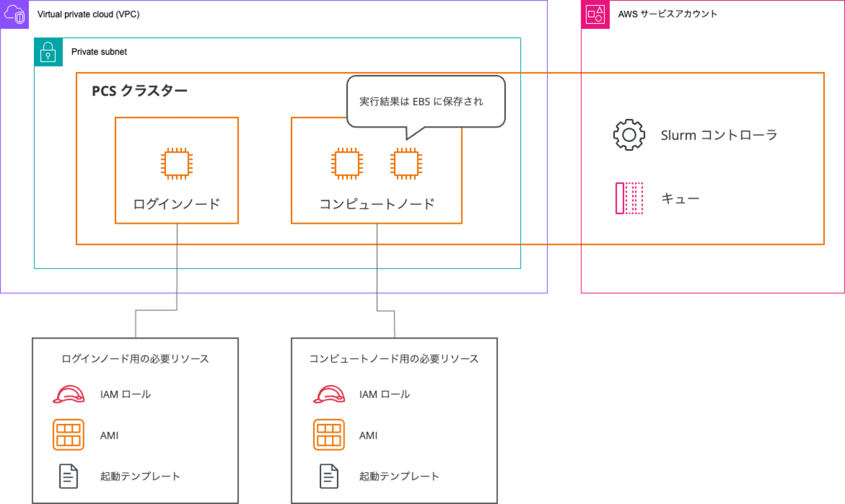Viewport: 845px width, 504px height.
Task: Click the VPC cloud shield icon
Action: pyautogui.click(x=14, y=14)
